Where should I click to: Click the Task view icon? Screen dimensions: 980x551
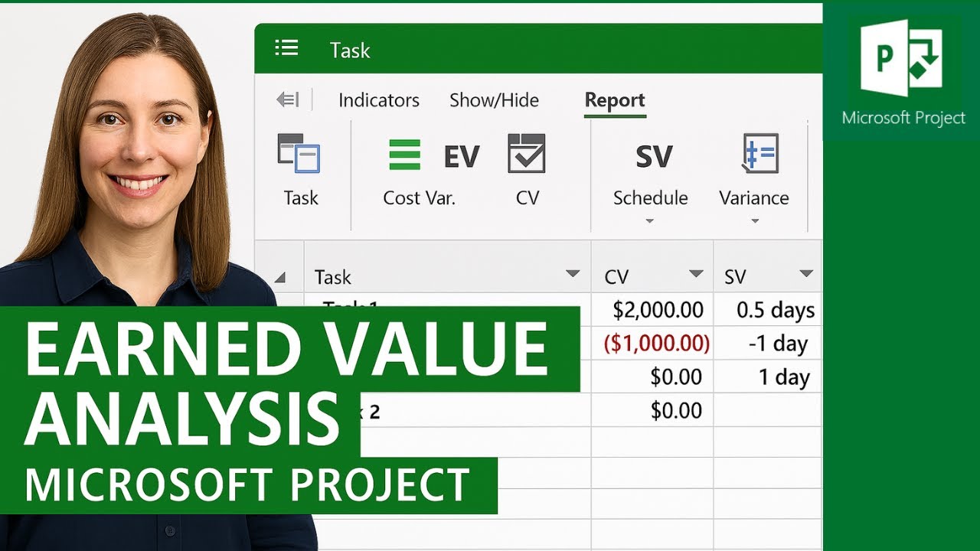(299, 154)
